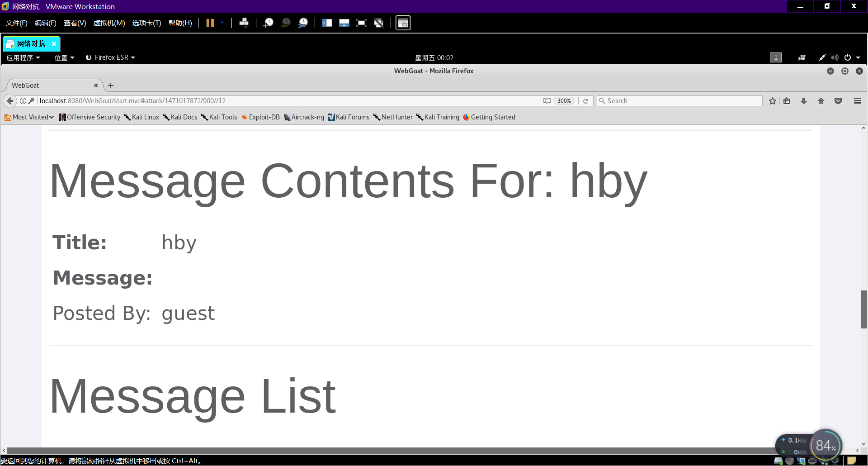Take a VM snapshot with the clock-plus icon

(269, 23)
